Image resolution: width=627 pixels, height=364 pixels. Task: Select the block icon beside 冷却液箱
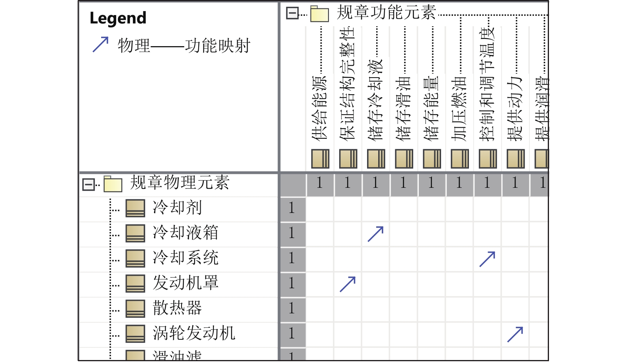tap(135, 233)
